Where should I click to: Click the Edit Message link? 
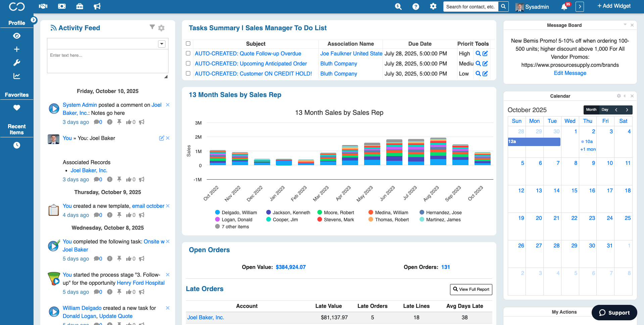pos(570,73)
